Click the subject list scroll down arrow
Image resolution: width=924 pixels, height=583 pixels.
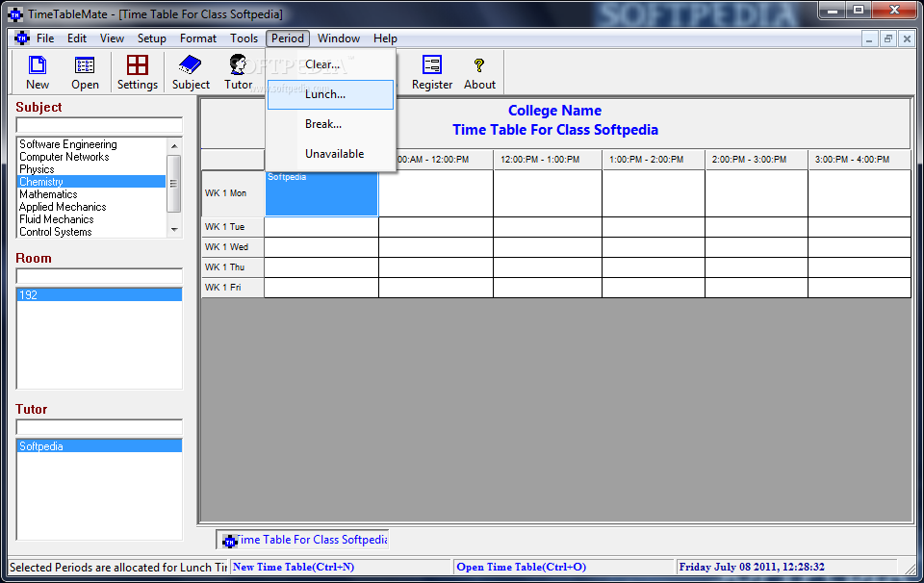174,230
